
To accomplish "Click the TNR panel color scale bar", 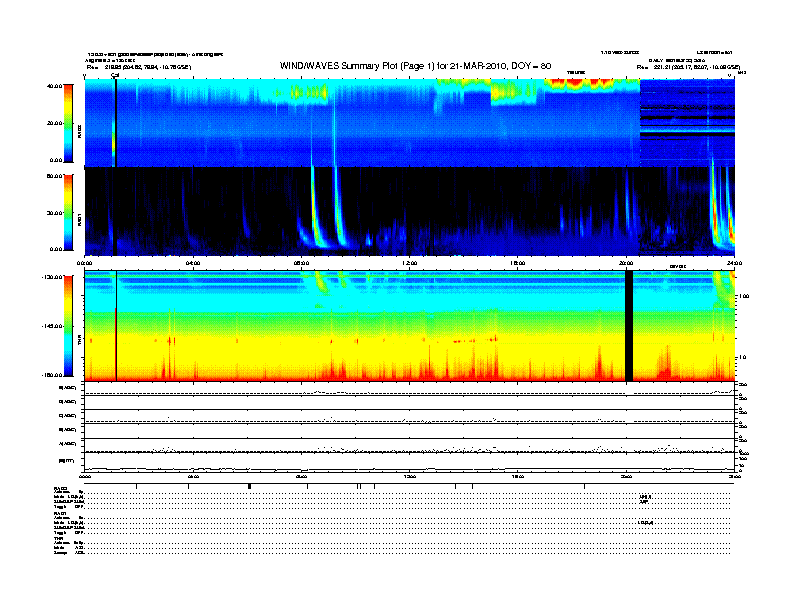I will (68, 326).
